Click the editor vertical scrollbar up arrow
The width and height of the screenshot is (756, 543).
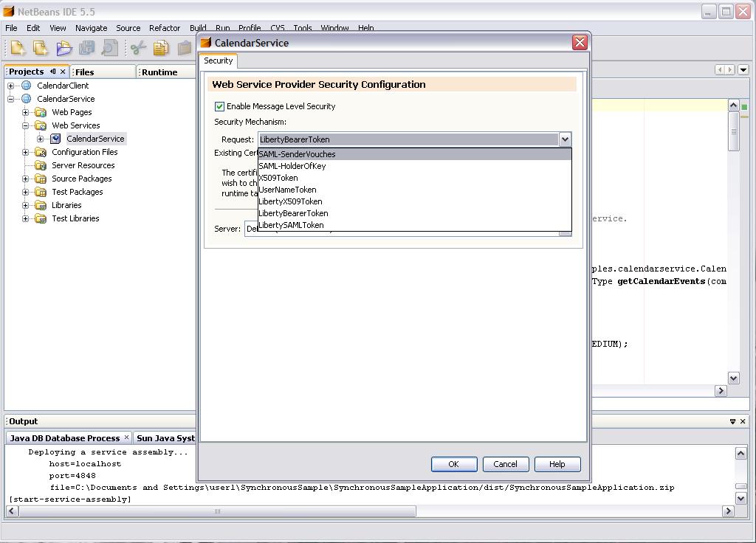point(733,105)
